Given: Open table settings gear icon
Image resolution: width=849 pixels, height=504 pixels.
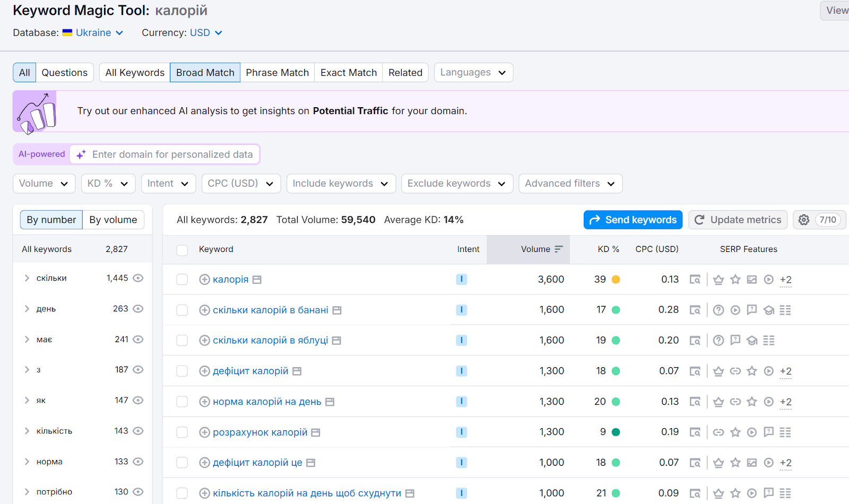Looking at the screenshot, I should pyautogui.click(x=804, y=220).
